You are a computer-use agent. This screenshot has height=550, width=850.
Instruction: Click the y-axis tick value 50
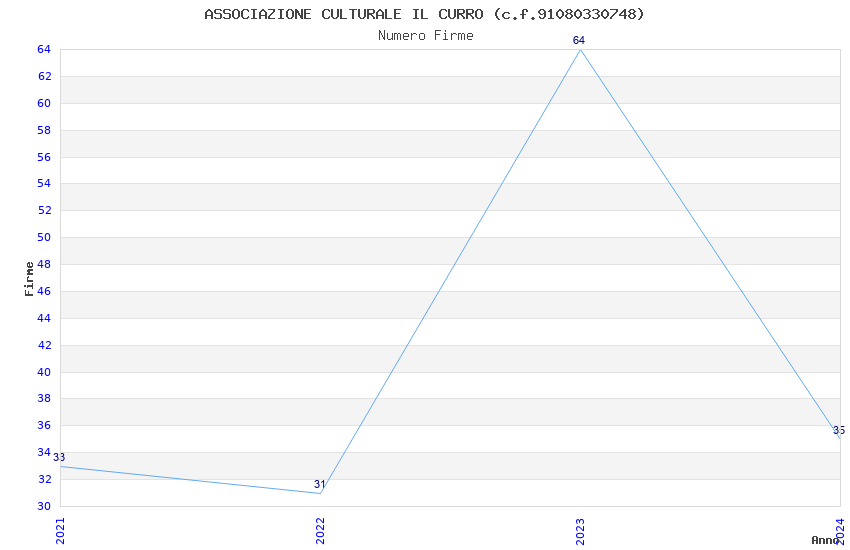(44, 237)
